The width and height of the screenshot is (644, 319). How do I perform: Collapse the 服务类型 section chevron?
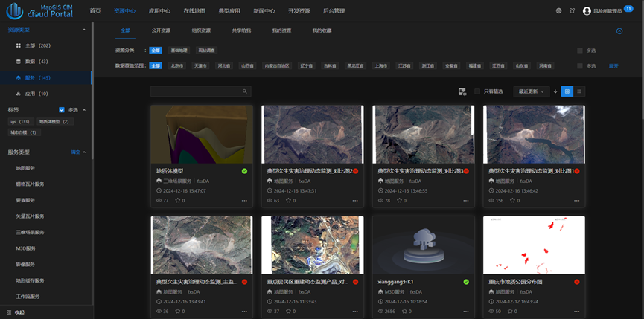84,152
